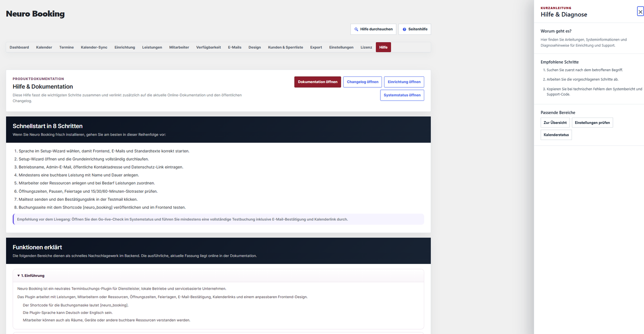644x334 pixels.
Task: Click the question mark icon in Seitenhilfe
Action: pyautogui.click(x=405, y=29)
